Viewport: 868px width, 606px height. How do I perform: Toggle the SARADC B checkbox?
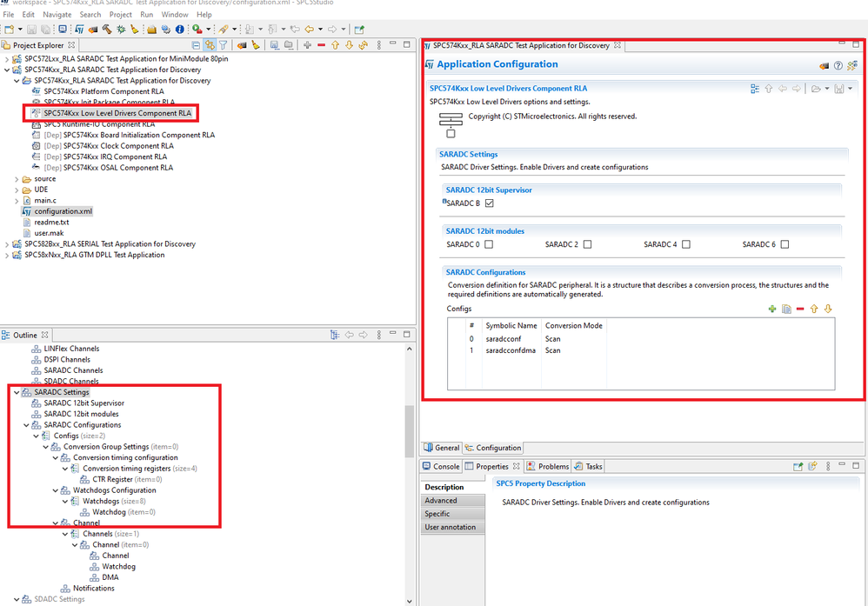tap(490, 203)
